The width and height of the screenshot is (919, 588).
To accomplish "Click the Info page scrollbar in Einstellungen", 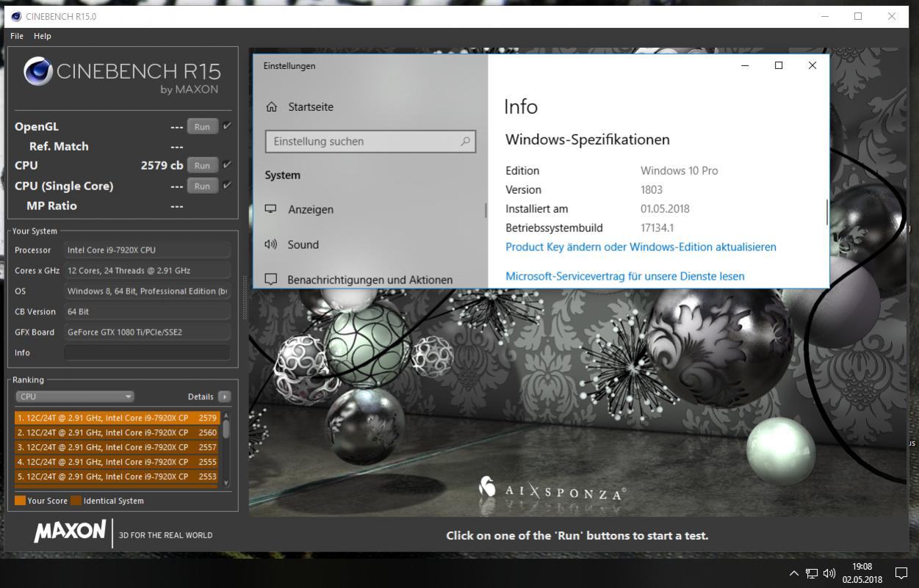I will [x=827, y=212].
